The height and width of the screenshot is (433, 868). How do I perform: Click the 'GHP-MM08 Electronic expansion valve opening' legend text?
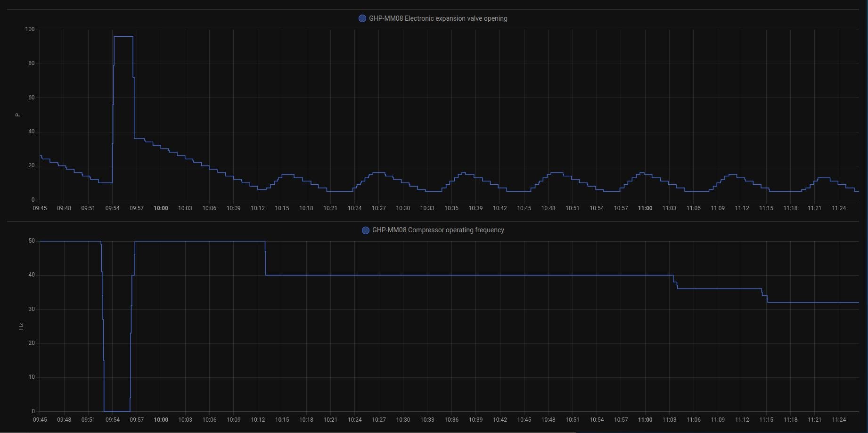pyautogui.click(x=438, y=18)
